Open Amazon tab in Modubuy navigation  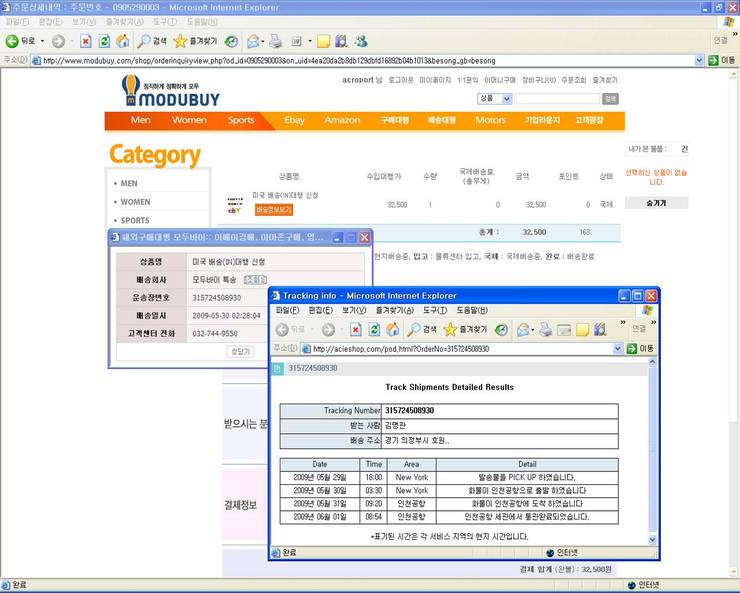(x=342, y=120)
